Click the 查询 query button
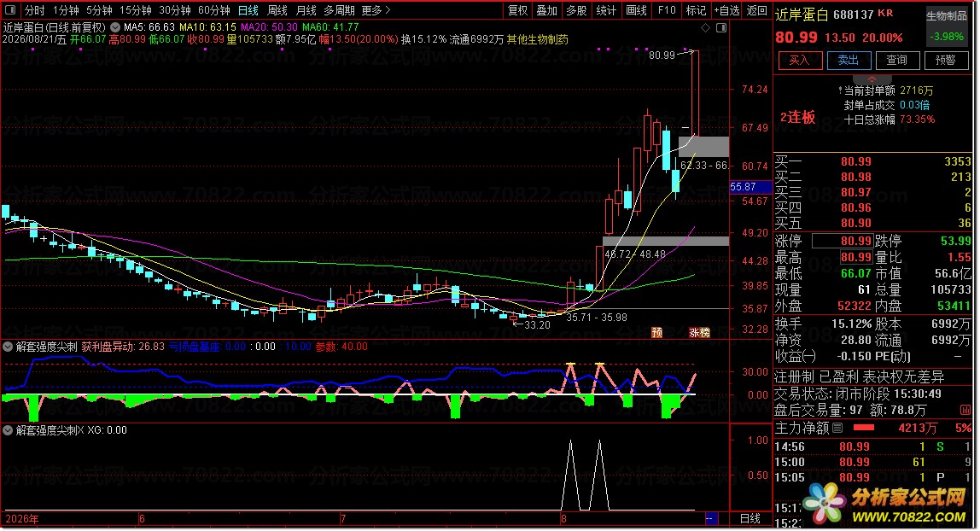The image size is (980, 531). click(x=897, y=60)
